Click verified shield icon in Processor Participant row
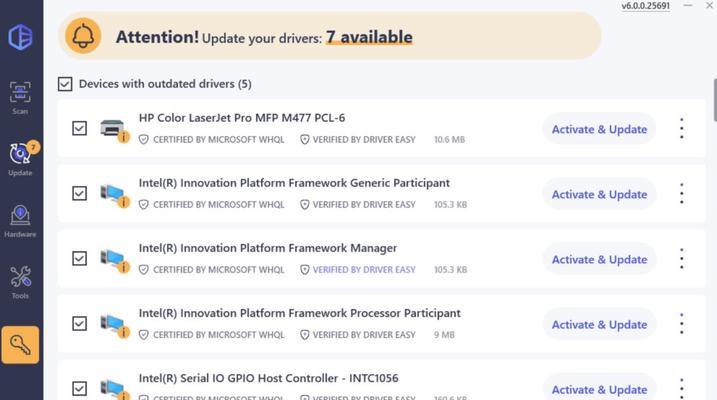Screen dimensions: 717x400 tap(305, 335)
